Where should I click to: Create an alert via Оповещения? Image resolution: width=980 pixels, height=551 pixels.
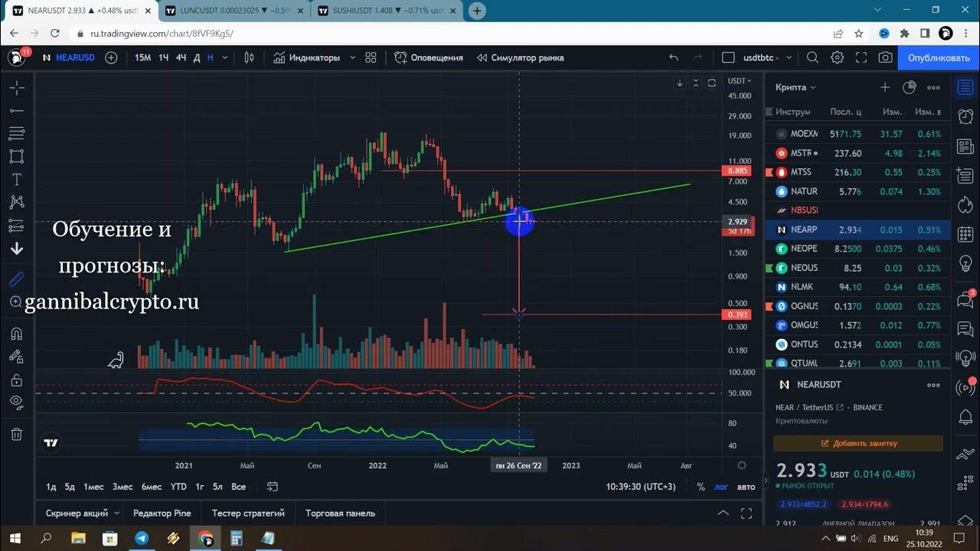coord(429,57)
